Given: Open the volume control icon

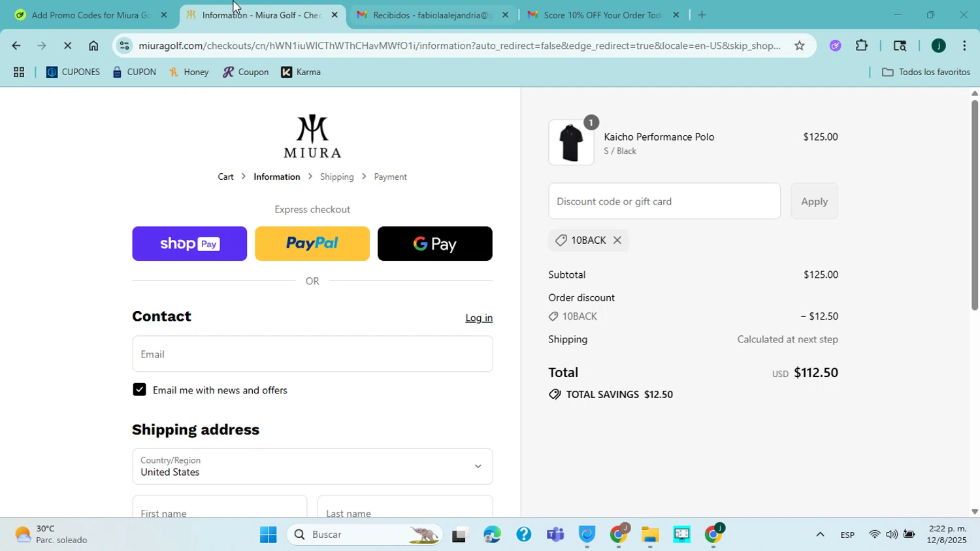Looking at the screenshot, I should click(x=892, y=535).
